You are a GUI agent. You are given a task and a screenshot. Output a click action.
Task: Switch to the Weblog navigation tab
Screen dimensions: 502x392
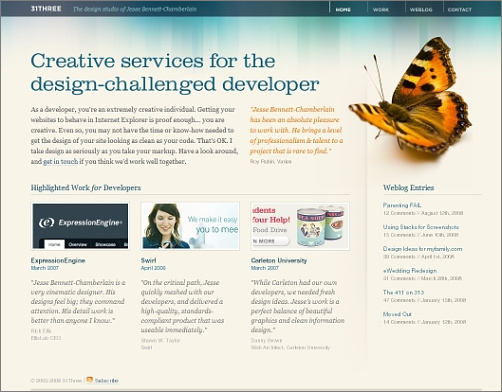[x=421, y=10]
